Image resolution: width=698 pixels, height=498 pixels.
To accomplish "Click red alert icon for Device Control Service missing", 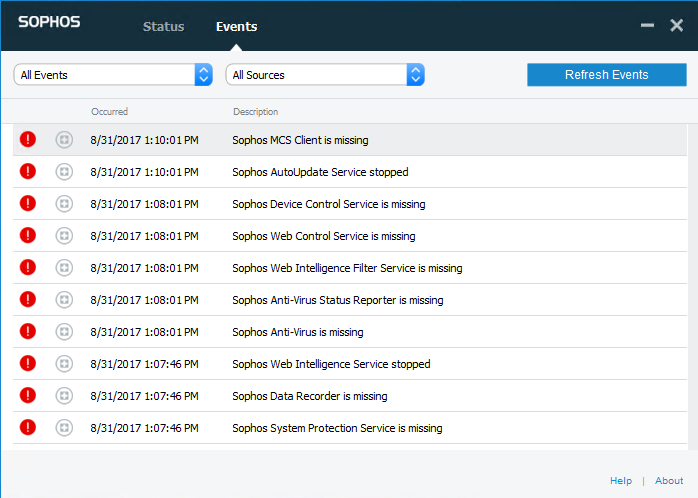I will 28,203.
